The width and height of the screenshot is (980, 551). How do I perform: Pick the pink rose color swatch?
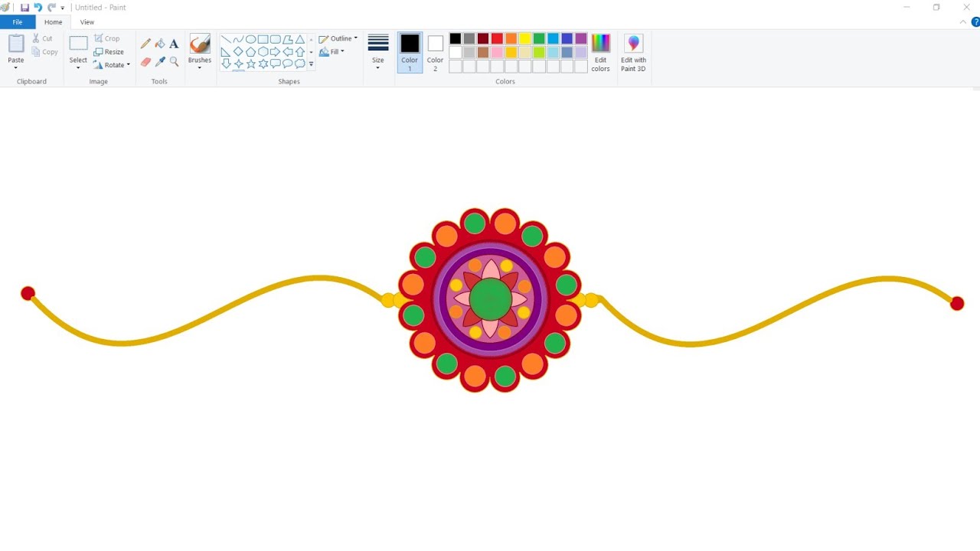click(x=497, y=52)
